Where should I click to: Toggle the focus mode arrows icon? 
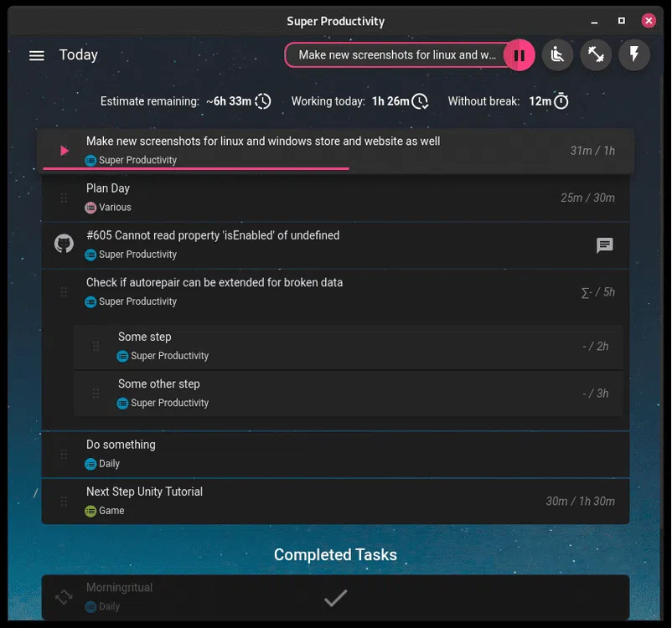coord(596,55)
